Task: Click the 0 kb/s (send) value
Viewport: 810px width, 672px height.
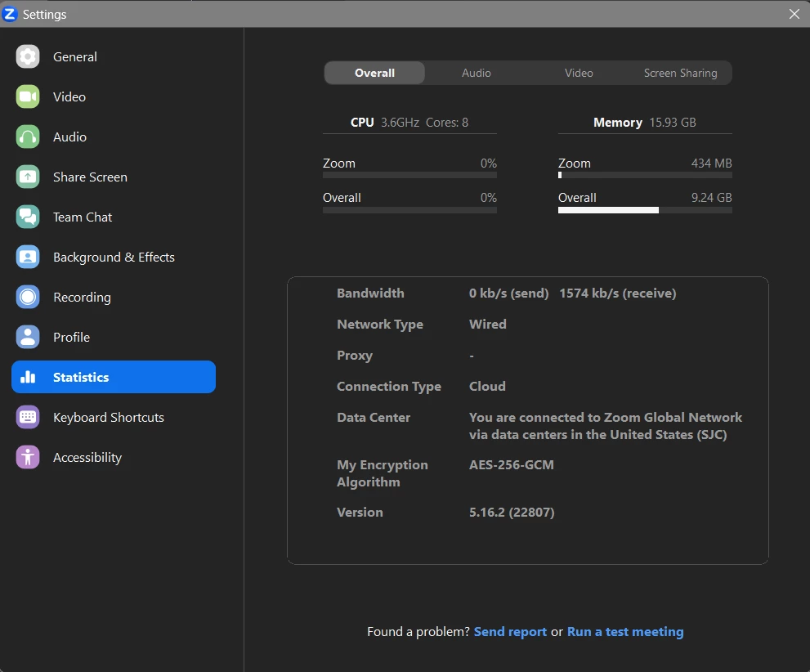Action: 508,293
